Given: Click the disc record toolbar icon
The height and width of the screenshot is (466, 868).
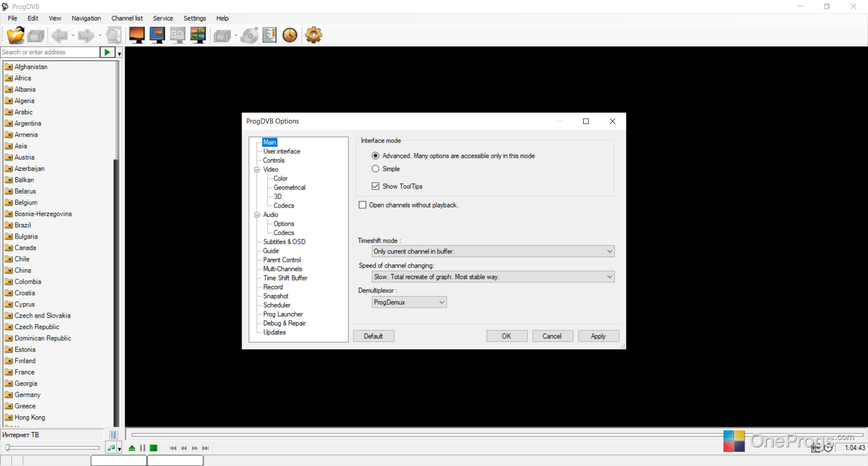Looking at the screenshot, I should [249, 35].
